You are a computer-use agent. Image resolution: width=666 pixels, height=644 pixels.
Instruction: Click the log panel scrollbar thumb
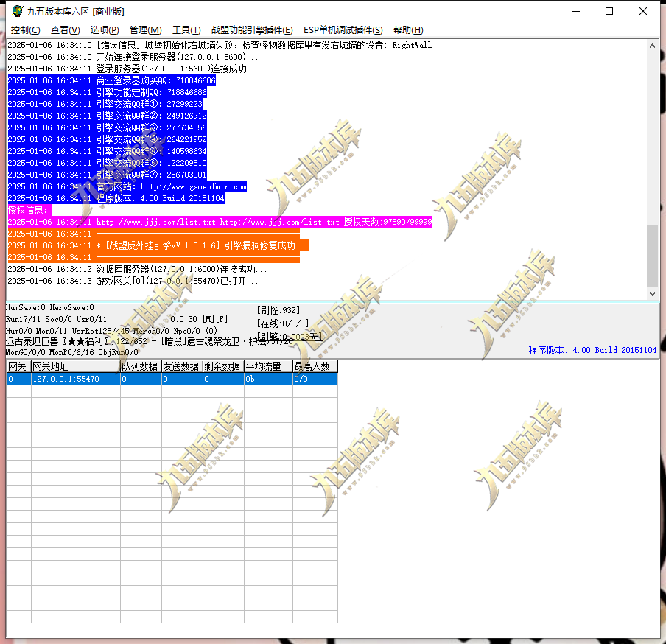653,256
